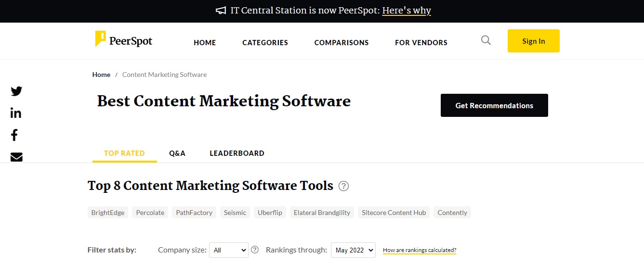
Task: Click the megaphone announcement icon
Action: click(x=221, y=11)
